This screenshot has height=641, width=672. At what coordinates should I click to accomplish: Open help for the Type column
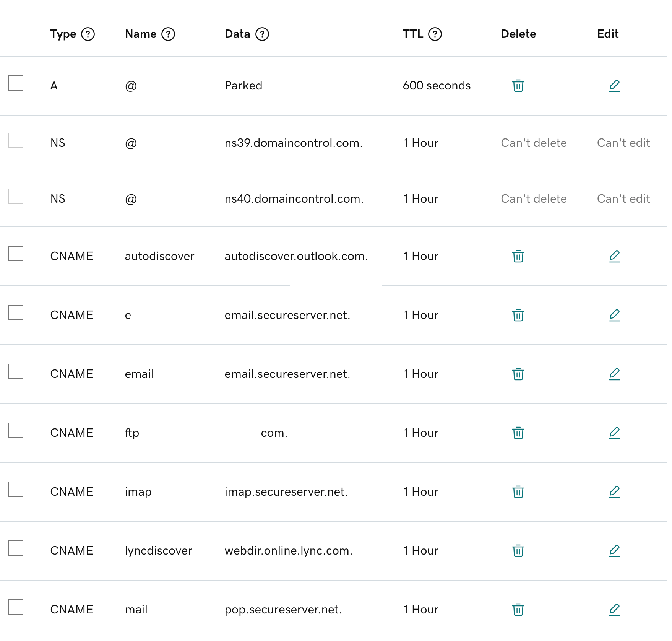88,34
